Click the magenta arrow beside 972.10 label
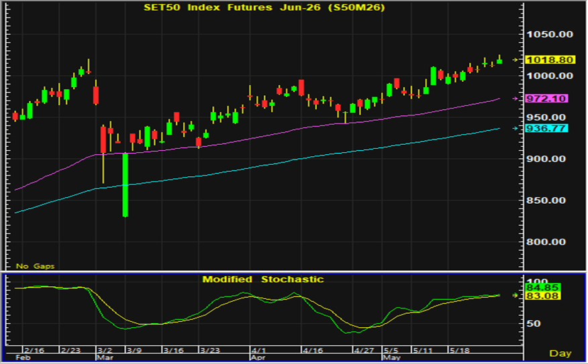Viewport: 588px width, 364px height. point(516,99)
